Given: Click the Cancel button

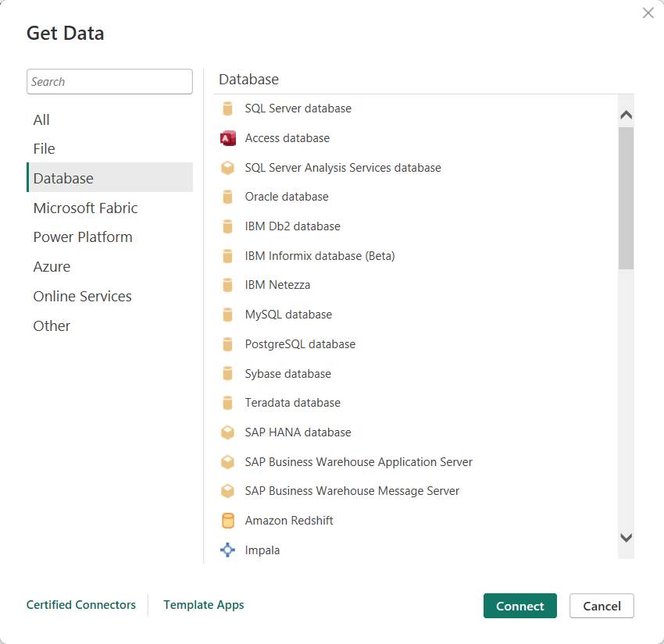Looking at the screenshot, I should [602, 606].
